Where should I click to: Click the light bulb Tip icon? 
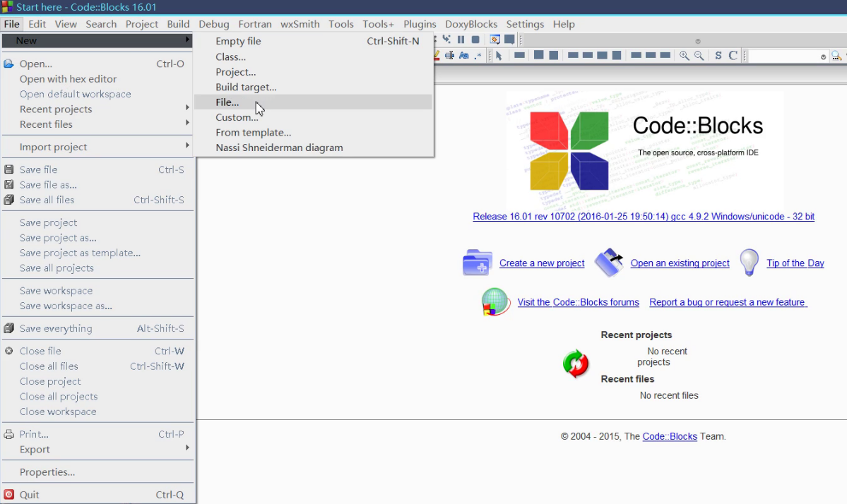[749, 263]
